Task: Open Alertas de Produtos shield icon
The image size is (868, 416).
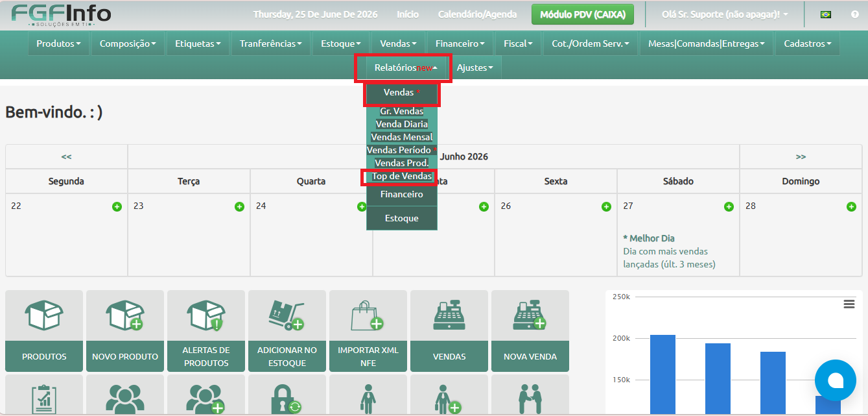Action: coord(206,315)
